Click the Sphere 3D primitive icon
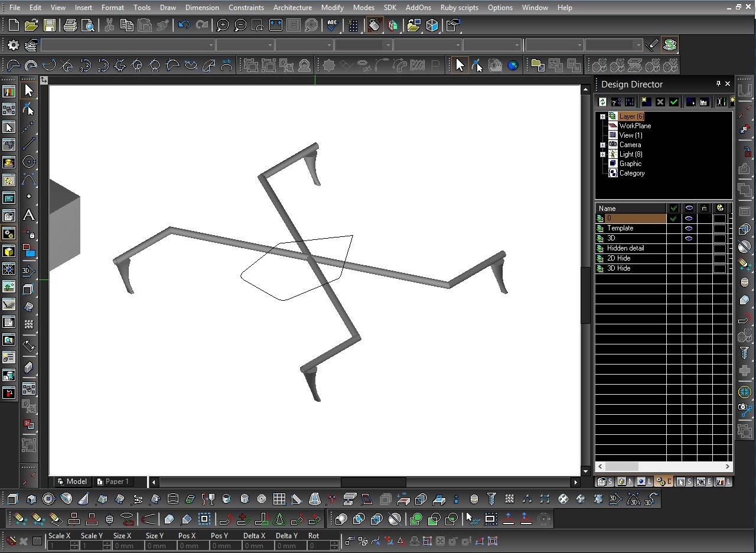This screenshot has width=756, height=553. 48,499
